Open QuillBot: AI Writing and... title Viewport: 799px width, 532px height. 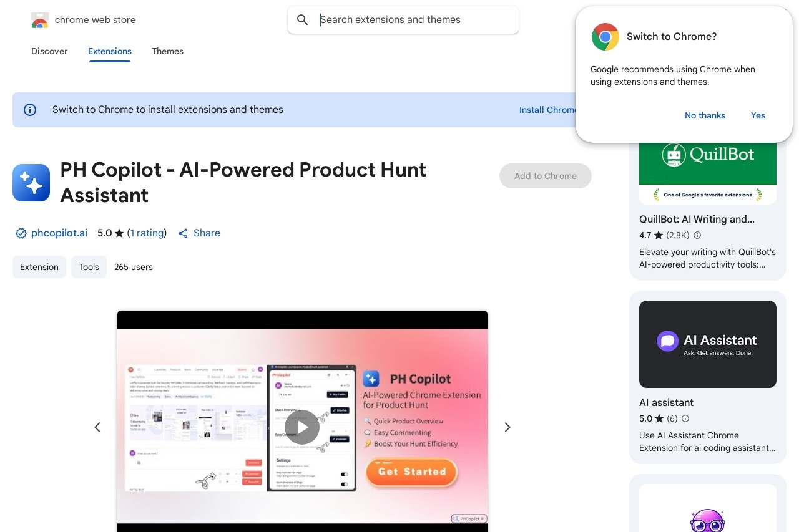click(697, 220)
